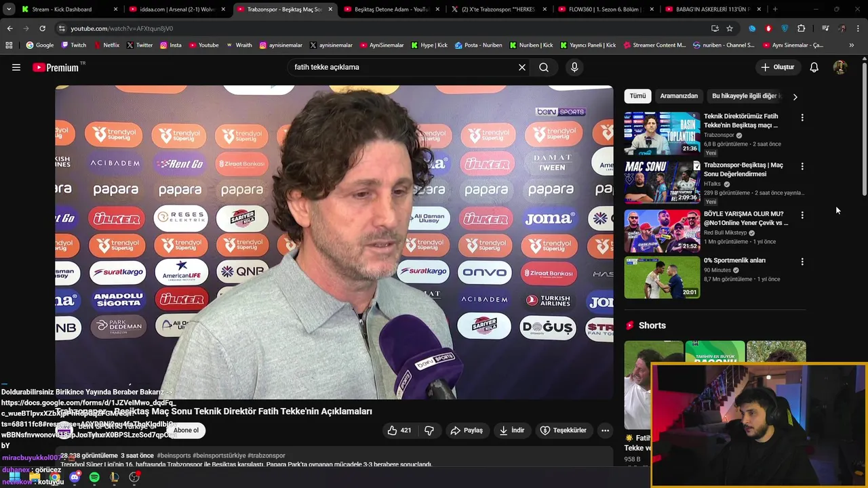Download the video via İndir
This screenshot has height=488, width=868.
(x=512, y=430)
